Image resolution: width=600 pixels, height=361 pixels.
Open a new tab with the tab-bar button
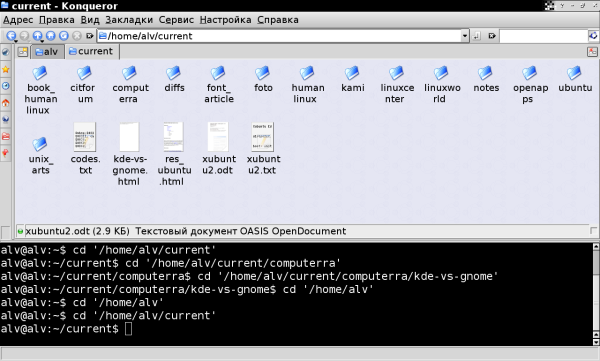(23, 51)
